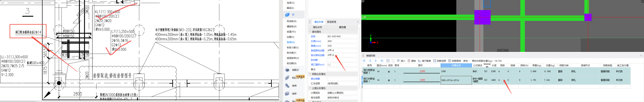
Task: Click 删除 delete row button
Action: [412, 61]
